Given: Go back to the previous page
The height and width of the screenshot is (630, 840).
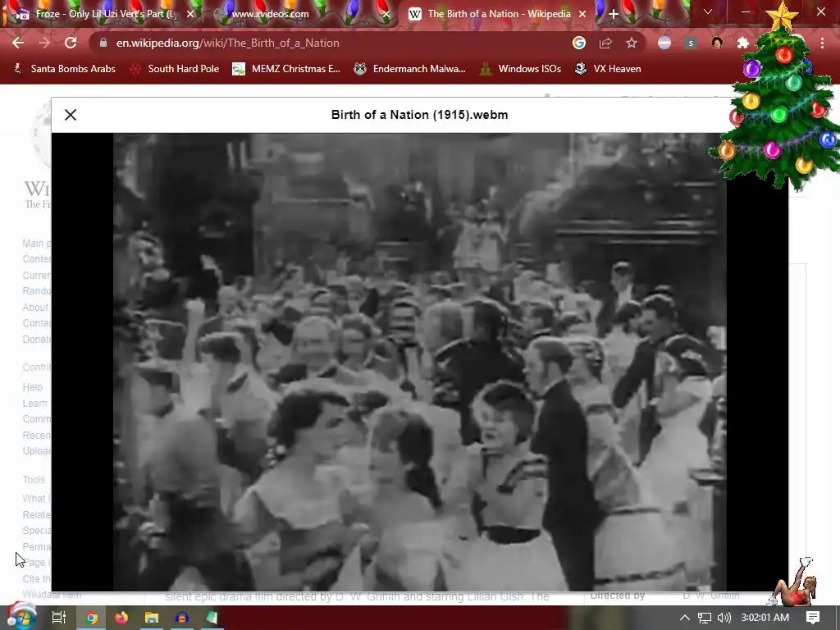Looking at the screenshot, I should coord(18,43).
